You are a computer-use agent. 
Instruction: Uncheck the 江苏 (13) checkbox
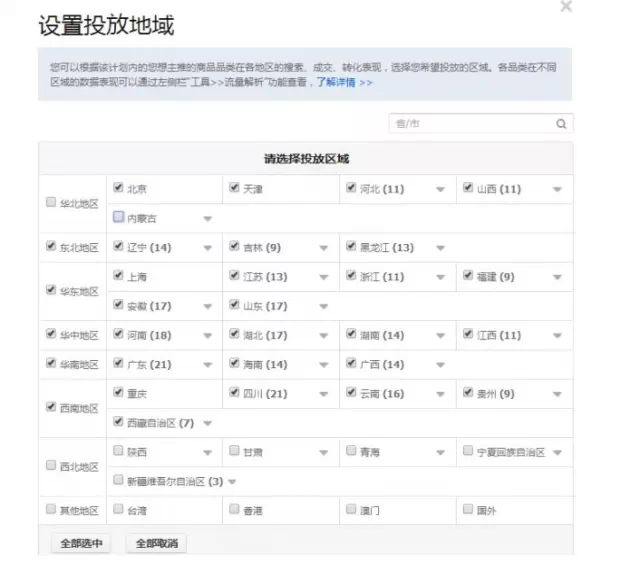234,275
